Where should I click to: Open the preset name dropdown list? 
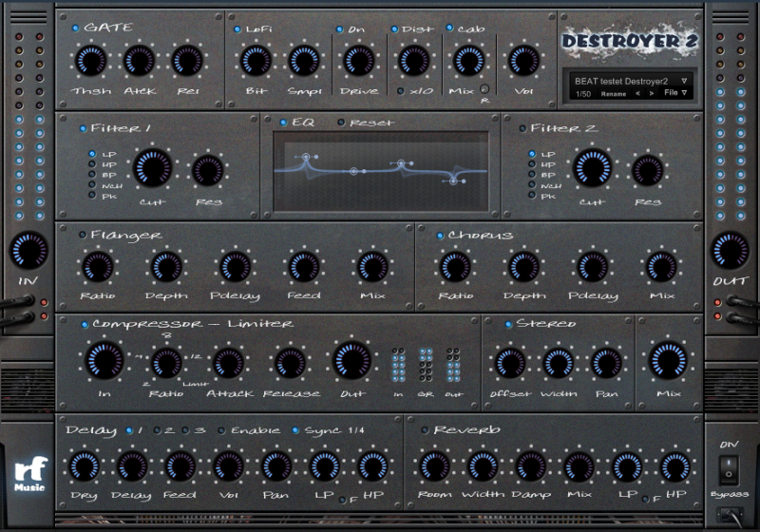(x=683, y=81)
